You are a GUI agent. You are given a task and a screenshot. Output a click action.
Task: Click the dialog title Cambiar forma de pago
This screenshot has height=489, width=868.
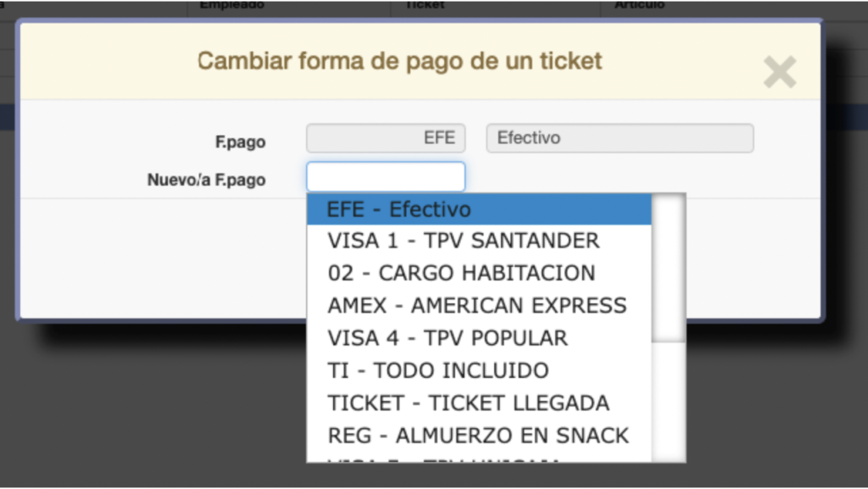399,61
